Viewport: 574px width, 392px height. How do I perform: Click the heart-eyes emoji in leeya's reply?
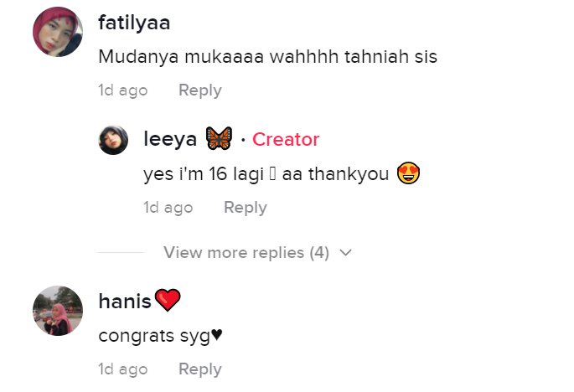pos(407,173)
